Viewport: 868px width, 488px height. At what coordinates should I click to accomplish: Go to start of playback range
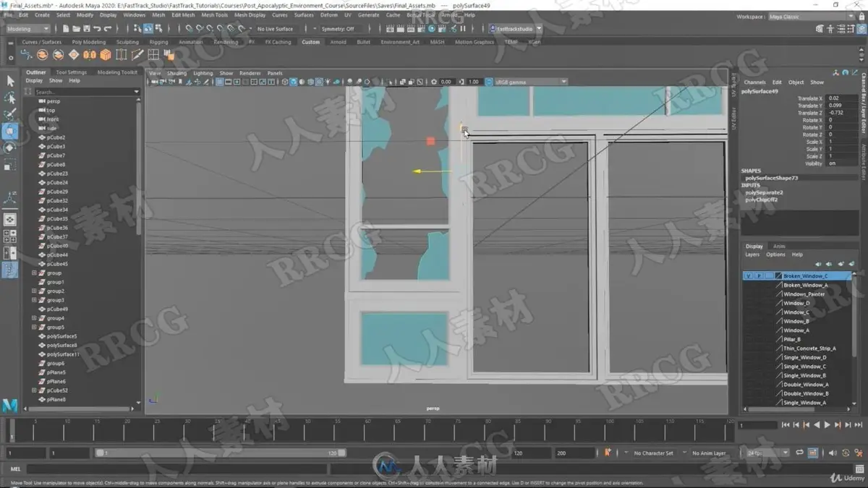point(786,425)
